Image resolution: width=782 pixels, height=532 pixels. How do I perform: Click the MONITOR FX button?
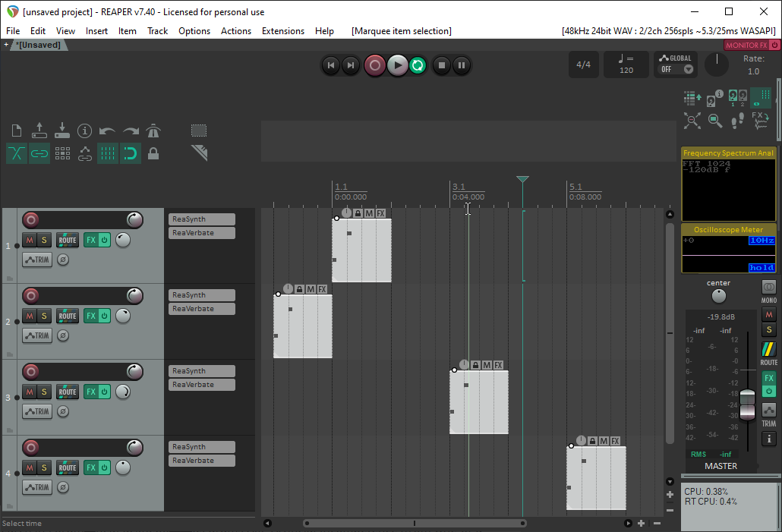pyautogui.click(x=746, y=45)
